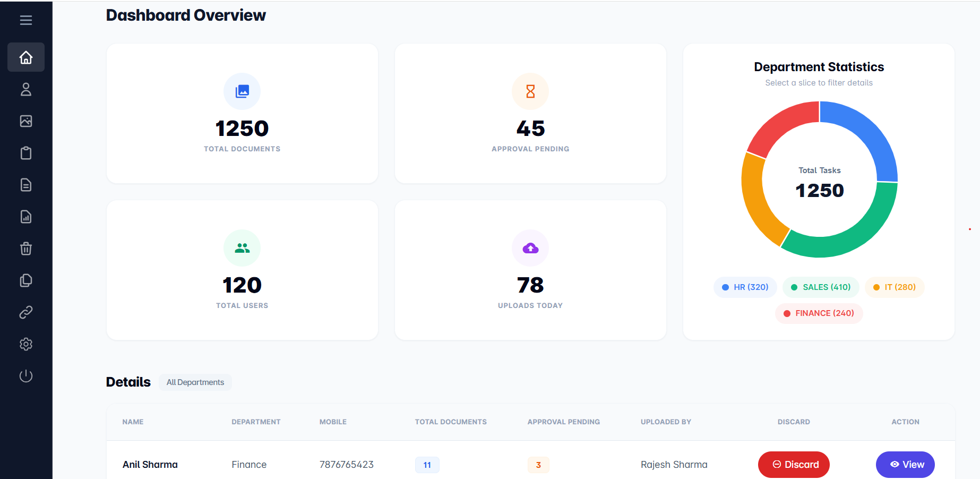
Task: Open the settings gear sidebar icon
Action: [x=26, y=344]
